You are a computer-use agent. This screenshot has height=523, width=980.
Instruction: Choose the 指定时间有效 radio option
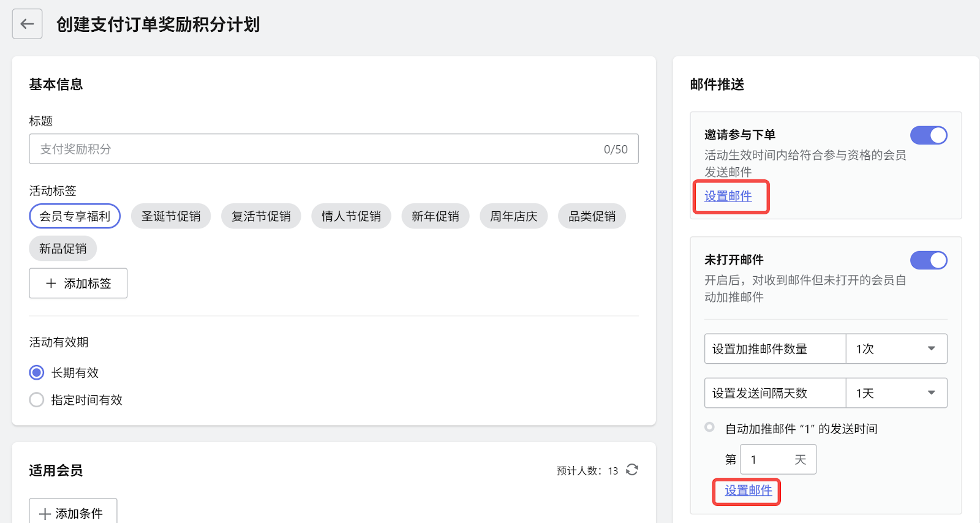[37, 400]
